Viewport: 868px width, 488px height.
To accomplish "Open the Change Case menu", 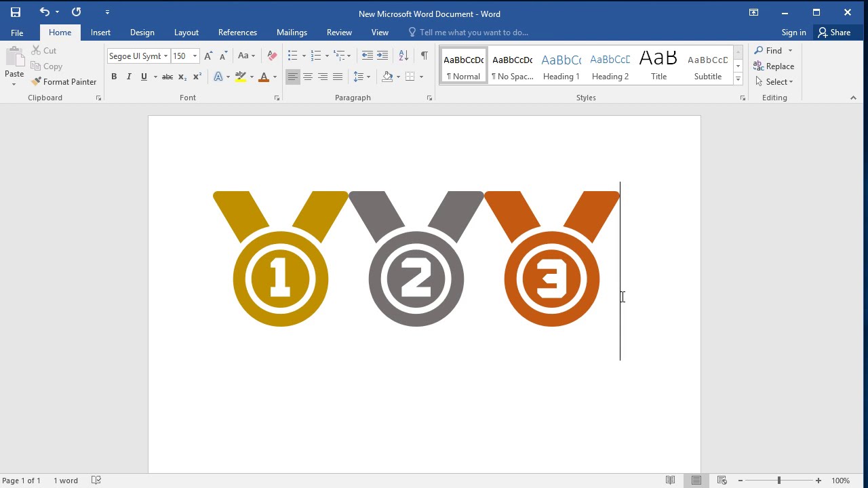I will point(246,56).
